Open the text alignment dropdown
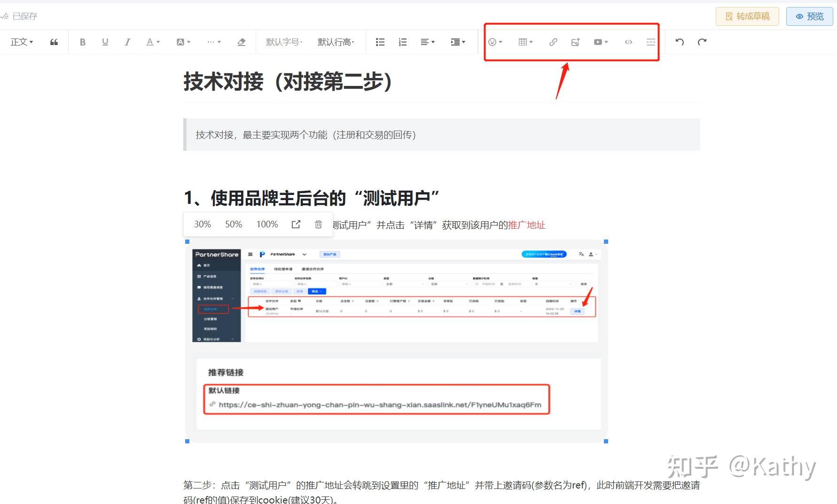This screenshot has width=837, height=504. coord(428,42)
